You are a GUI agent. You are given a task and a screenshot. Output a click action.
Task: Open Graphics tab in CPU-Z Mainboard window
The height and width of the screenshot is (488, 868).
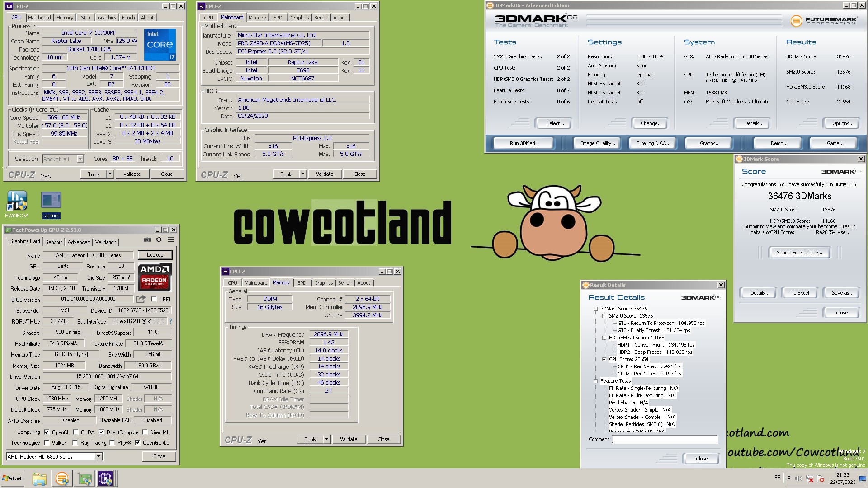point(300,18)
